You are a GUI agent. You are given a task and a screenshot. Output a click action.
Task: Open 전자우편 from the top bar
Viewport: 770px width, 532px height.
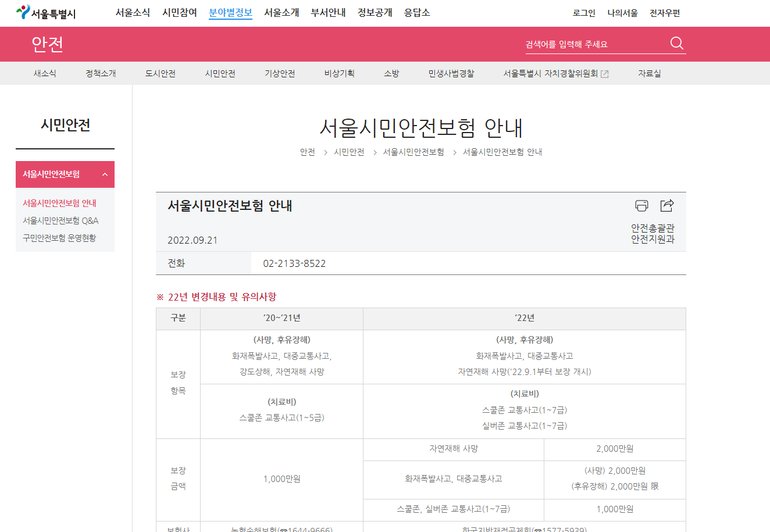click(665, 13)
